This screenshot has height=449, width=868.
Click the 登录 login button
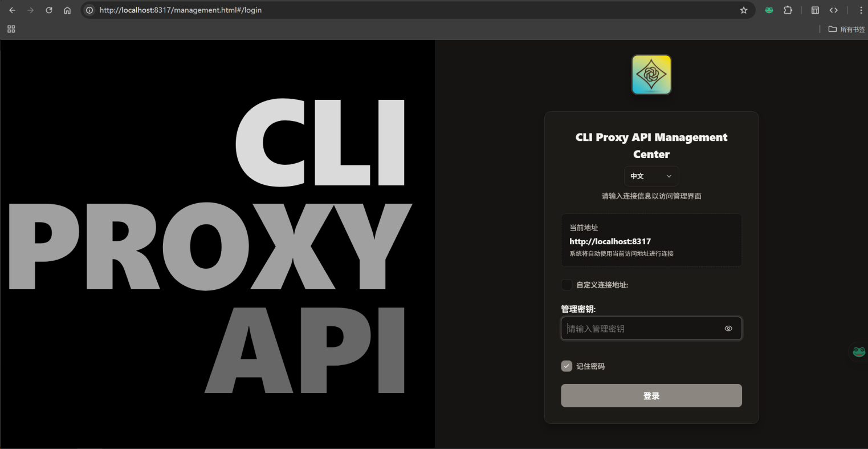[651, 395]
